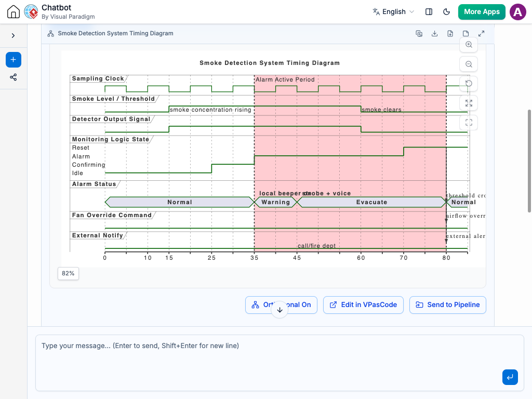Click the Sampling Clock lane label
532x399 pixels.
click(x=98, y=78)
